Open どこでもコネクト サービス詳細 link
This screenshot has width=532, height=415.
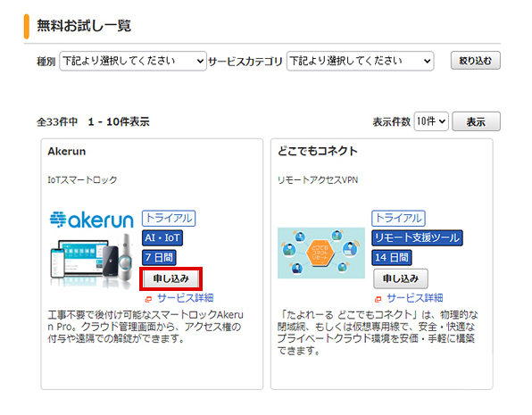click(x=415, y=298)
